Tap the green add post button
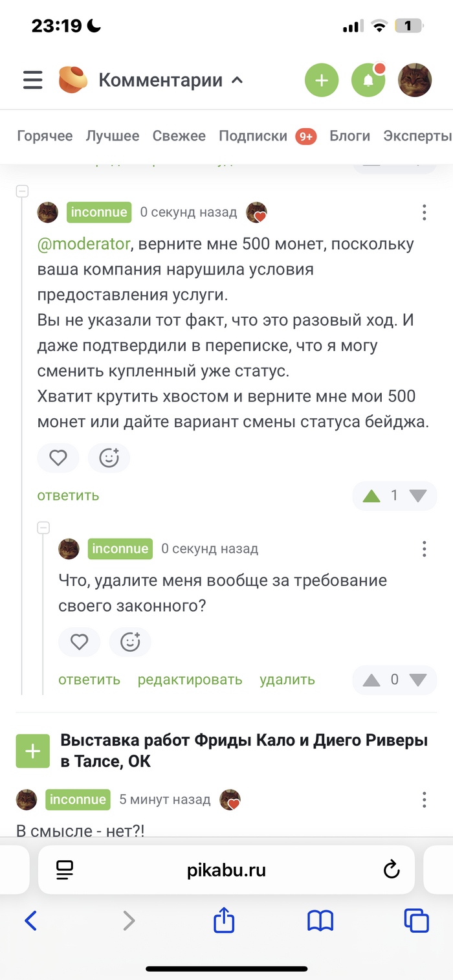Viewport: 453px width, 980px height. coord(322,80)
